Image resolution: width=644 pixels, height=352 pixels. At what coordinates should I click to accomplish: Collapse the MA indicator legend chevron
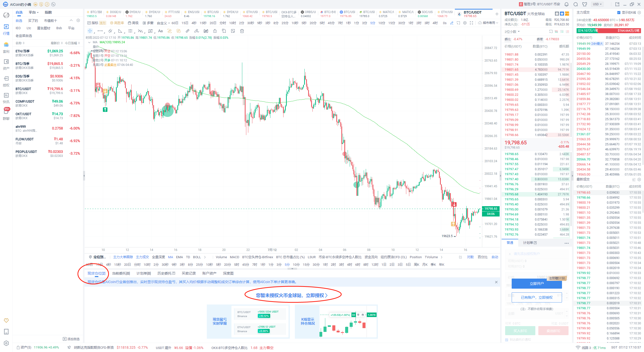[89, 42]
